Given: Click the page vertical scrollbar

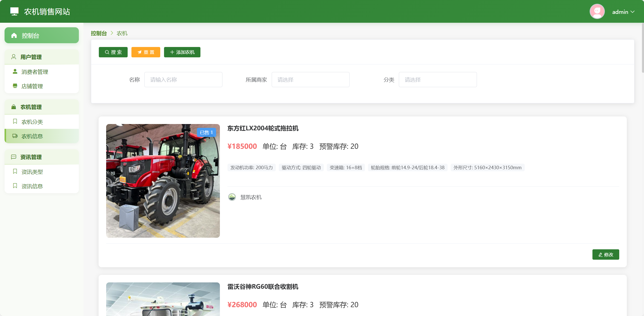Looking at the screenshot, I should 643,48.
